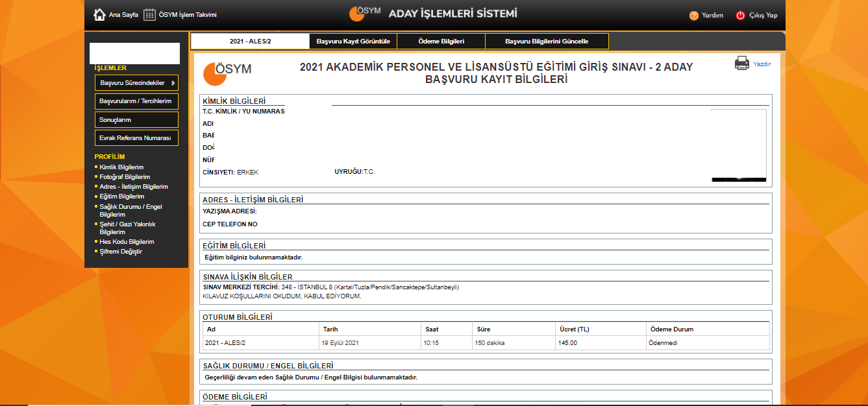Click the Yazdır printer icon
This screenshot has width=868, height=406.
[x=741, y=63]
